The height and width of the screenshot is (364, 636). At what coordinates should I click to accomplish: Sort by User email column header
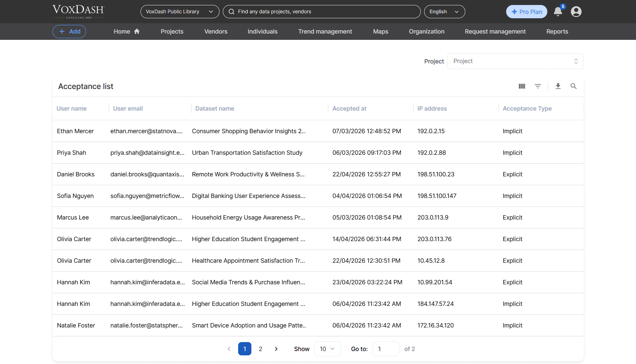[x=128, y=109]
